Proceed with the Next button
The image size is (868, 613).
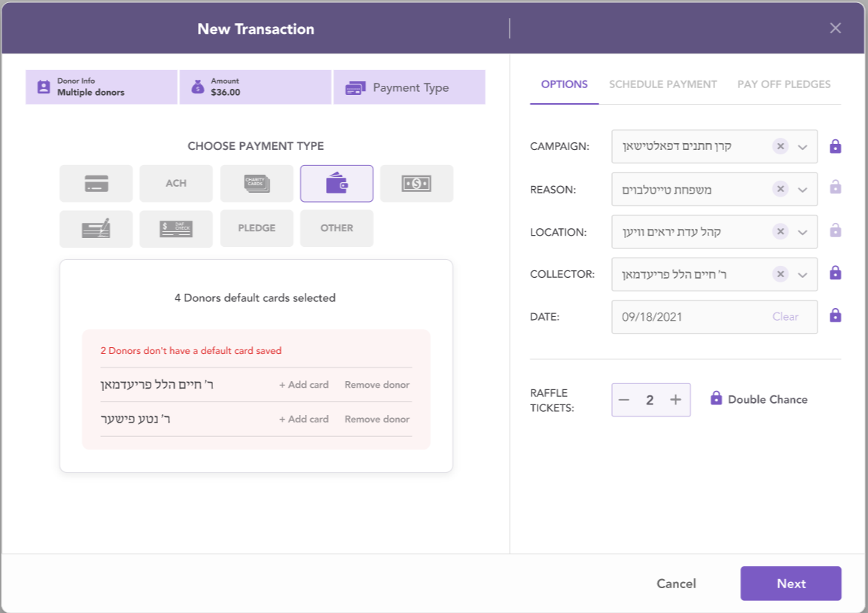click(791, 584)
